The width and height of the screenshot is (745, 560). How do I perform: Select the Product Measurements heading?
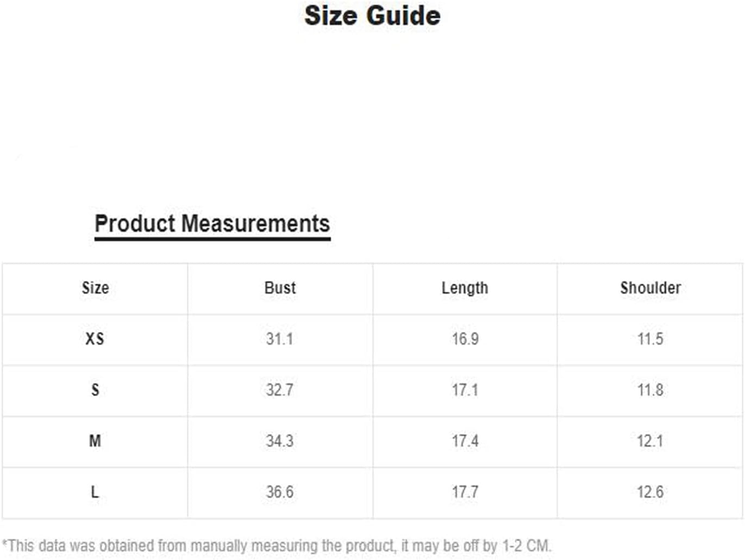[x=212, y=224]
